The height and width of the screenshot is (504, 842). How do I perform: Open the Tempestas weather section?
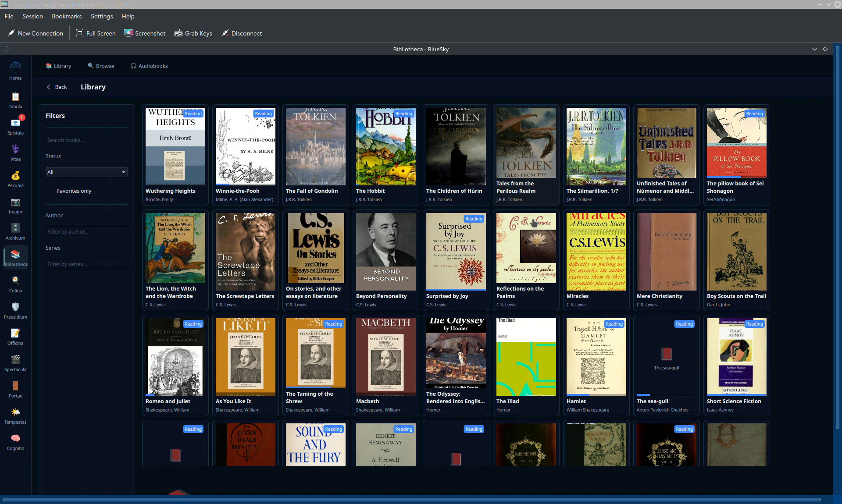pyautogui.click(x=15, y=414)
